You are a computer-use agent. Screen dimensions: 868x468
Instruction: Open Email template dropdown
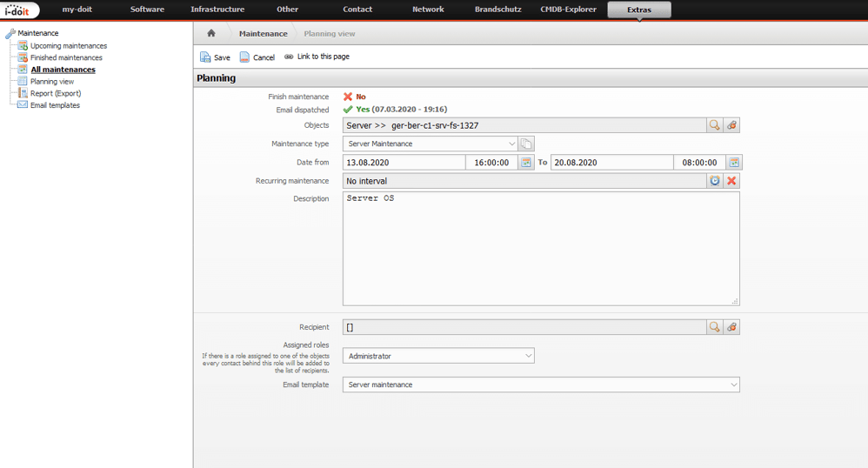pyautogui.click(x=541, y=384)
